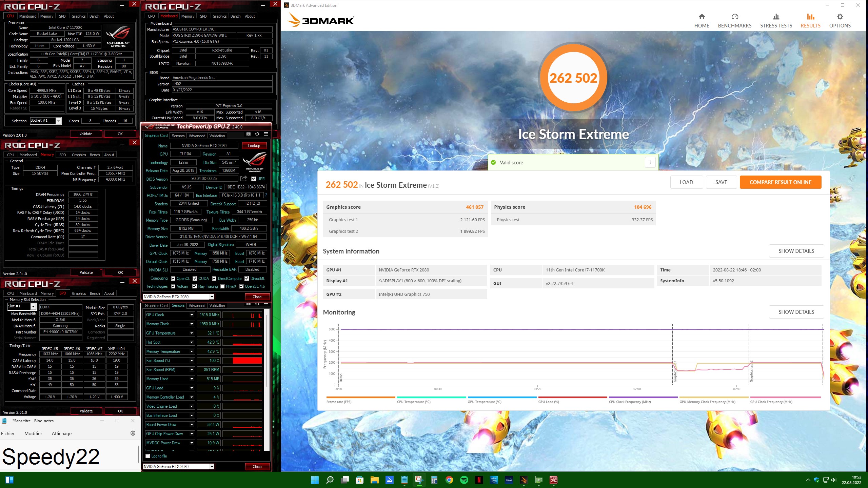
Task: Open Fichier menu in Notepad
Action: point(8,433)
